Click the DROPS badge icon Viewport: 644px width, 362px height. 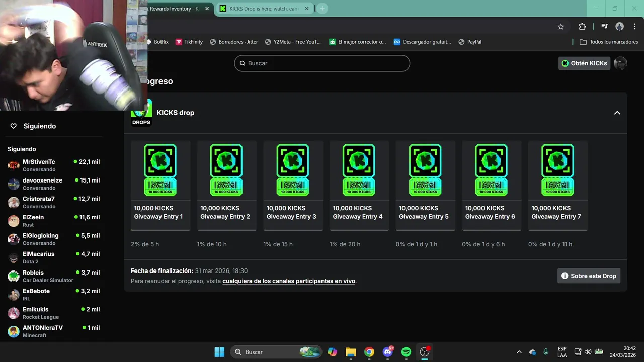(141, 114)
